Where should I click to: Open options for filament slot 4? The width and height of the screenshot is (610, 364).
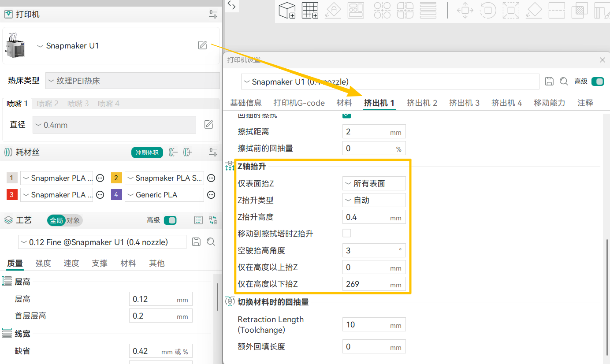[x=211, y=195]
